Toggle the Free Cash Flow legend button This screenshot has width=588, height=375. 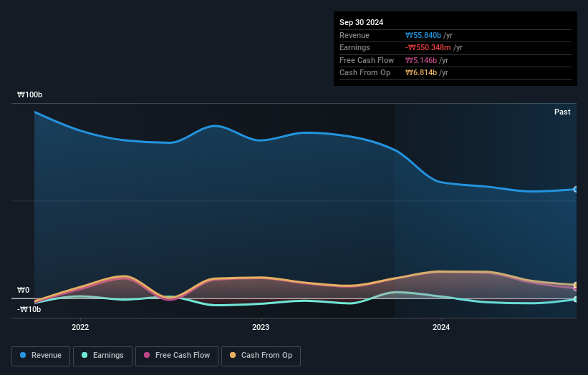(177, 356)
